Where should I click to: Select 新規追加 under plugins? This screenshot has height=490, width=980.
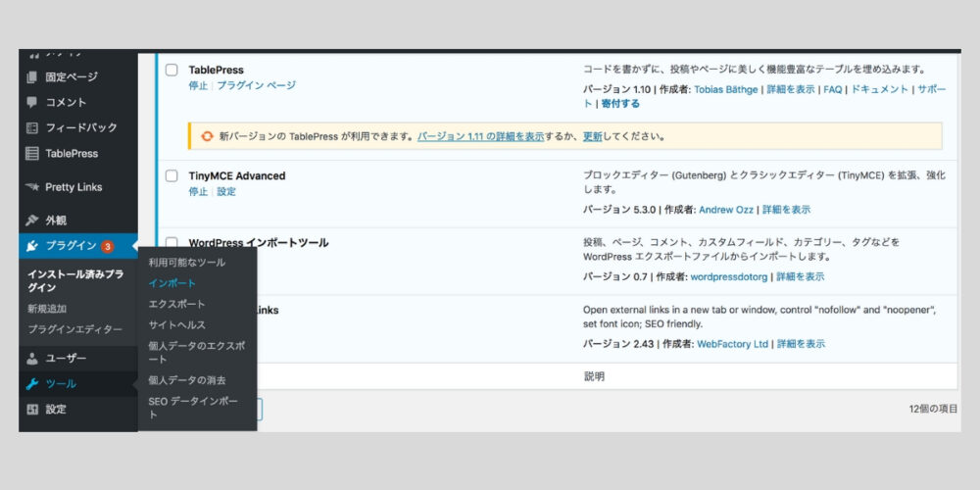tap(47, 309)
